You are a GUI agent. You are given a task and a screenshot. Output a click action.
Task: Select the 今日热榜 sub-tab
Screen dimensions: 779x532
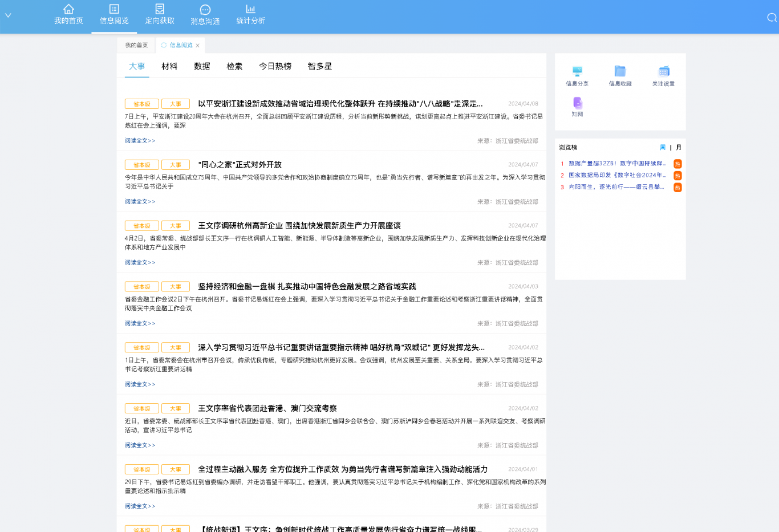click(x=275, y=66)
